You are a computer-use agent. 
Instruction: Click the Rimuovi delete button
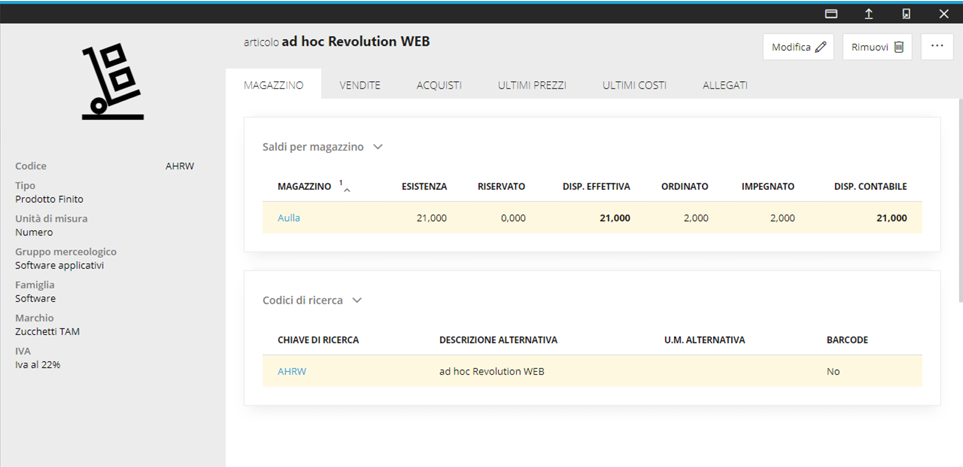877,47
